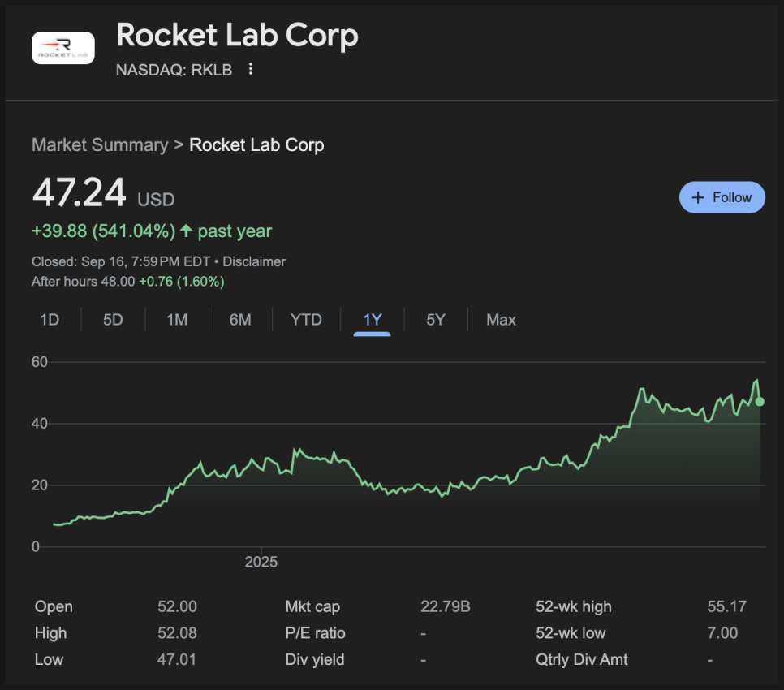This screenshot has width=784, height=690.
Task: Click the Rocket Lab Corp page title
Action: coord(237,36)
